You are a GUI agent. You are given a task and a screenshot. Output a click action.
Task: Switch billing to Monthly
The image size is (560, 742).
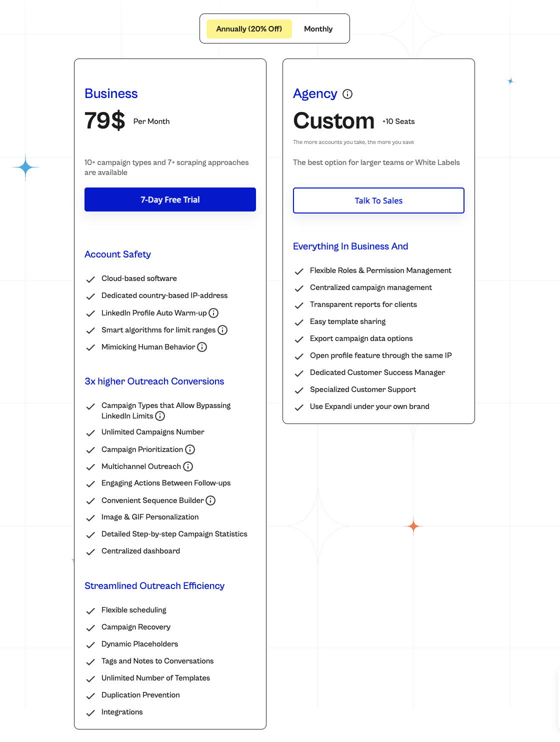click(318, 29)
